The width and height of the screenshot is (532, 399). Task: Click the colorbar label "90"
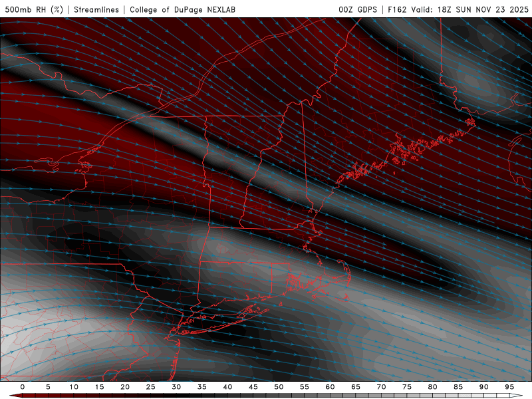coord(484,387)
